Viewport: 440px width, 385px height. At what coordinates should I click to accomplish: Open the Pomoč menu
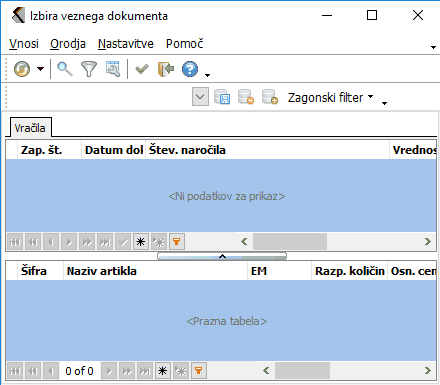coord(185,44)
